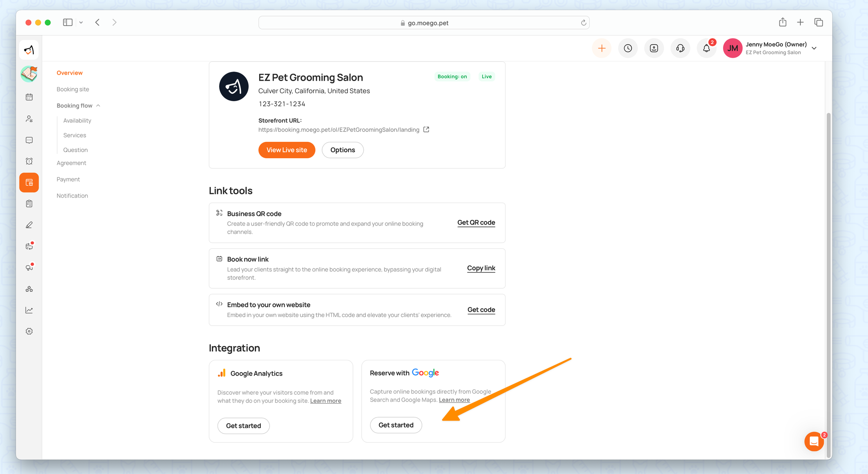Image resolution: width=868 pixels, height=474 pixels.
Task: Open the headset support icon
Action: coord(680,48)
